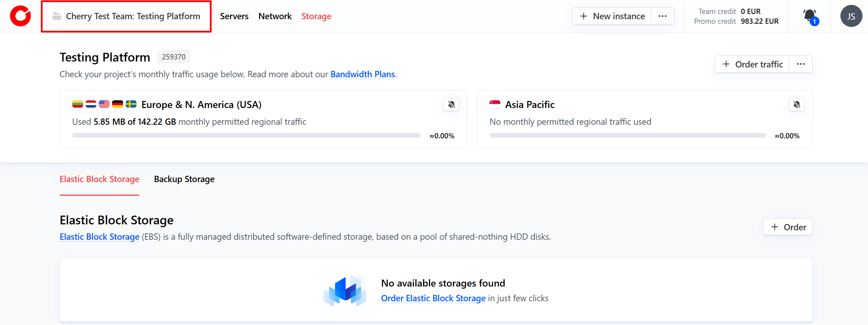Switch to the Backup Storage tab
Viewport: 868px width, 325px height.
pyautogui.click(x=184, y=179)
